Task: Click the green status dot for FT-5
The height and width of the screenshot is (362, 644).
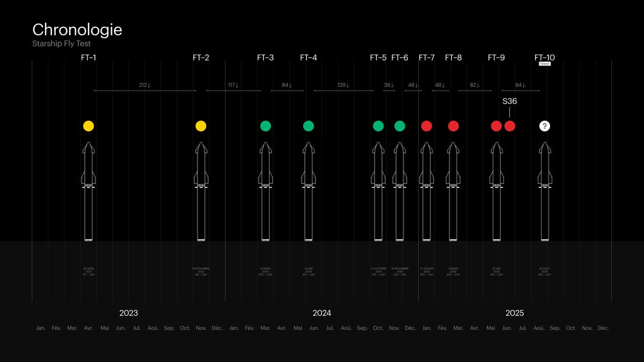Action: coord(378,126)
